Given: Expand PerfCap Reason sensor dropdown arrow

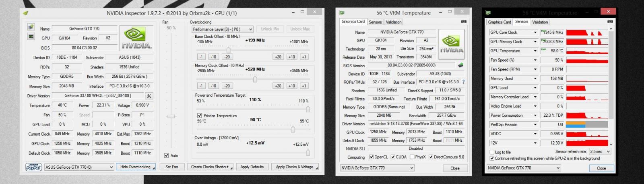Looking at the screenshot, I should 535,124.
